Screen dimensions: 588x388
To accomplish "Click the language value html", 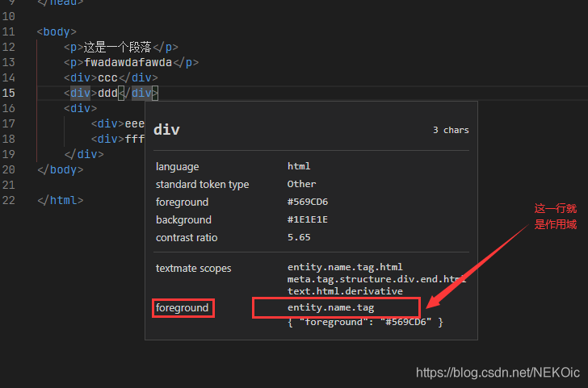I will coord(299,166).
